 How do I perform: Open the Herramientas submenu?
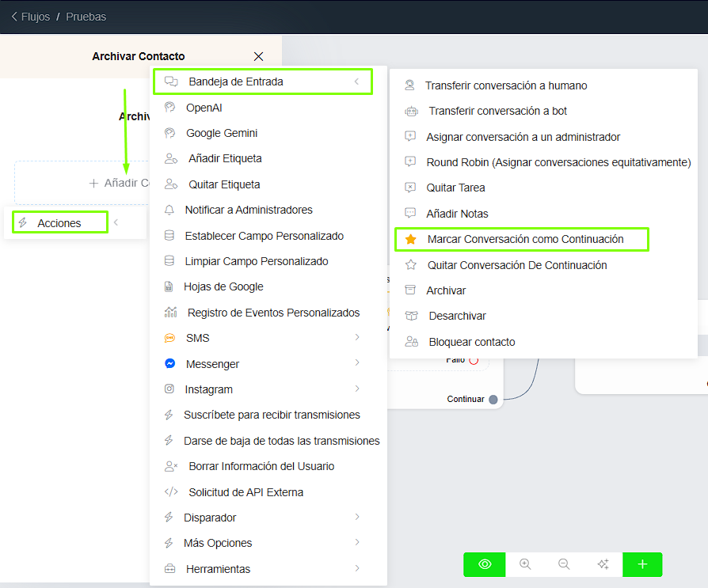click(357, 568)
